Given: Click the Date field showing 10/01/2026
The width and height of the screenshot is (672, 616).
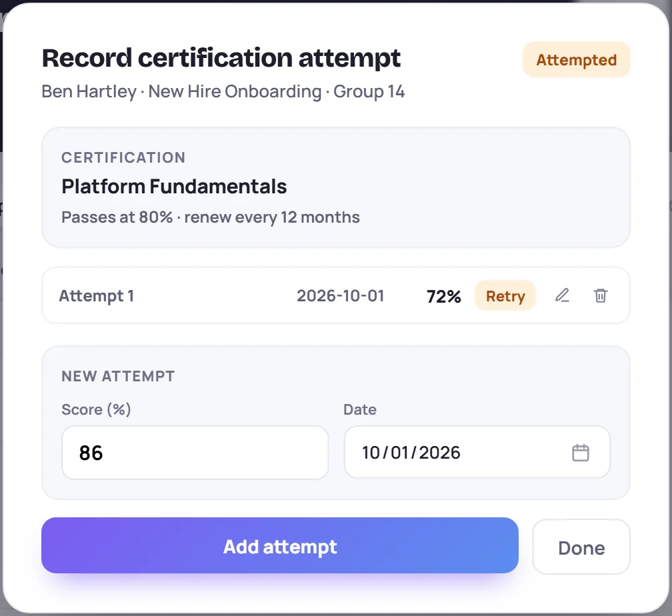Looking at the screenshot, I should coord(477,452).
